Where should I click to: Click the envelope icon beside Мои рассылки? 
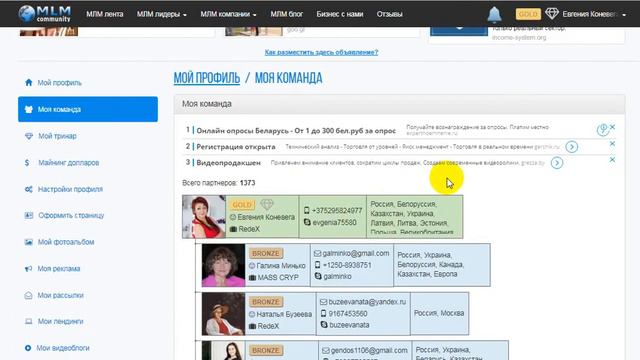pos(28,295)
